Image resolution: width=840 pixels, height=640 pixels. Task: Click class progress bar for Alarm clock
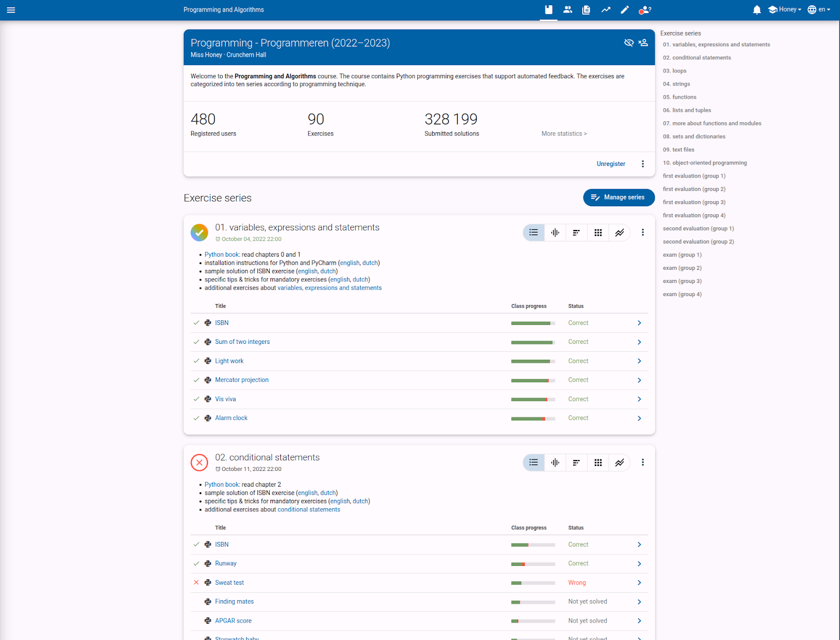533,418
